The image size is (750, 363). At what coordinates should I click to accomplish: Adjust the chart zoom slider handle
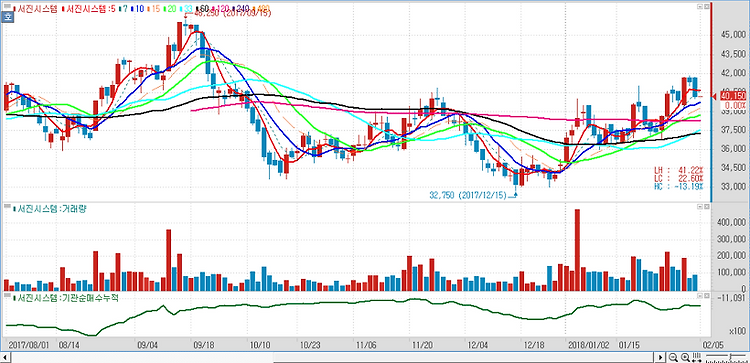730,357
